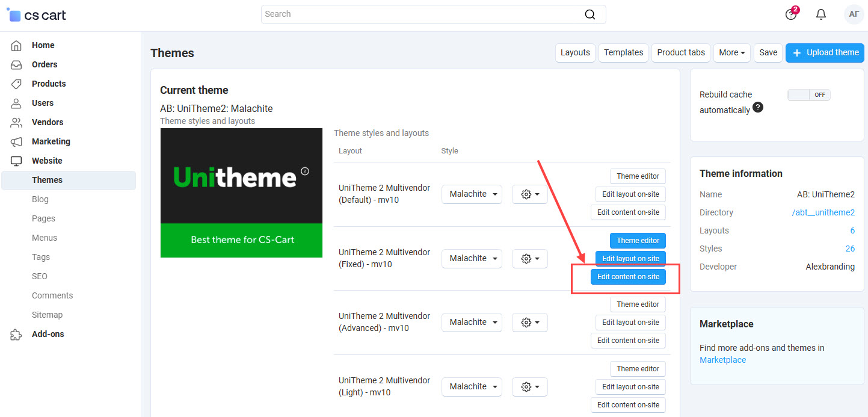The height and width of the screenshot is (417, 868).
Task: Open Home in sidebar
Action: tap(43, 45)
